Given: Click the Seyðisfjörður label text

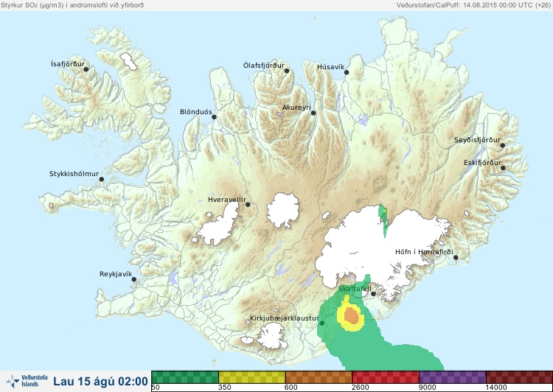Looking at the screenshot, I should [x=477, y=140].
